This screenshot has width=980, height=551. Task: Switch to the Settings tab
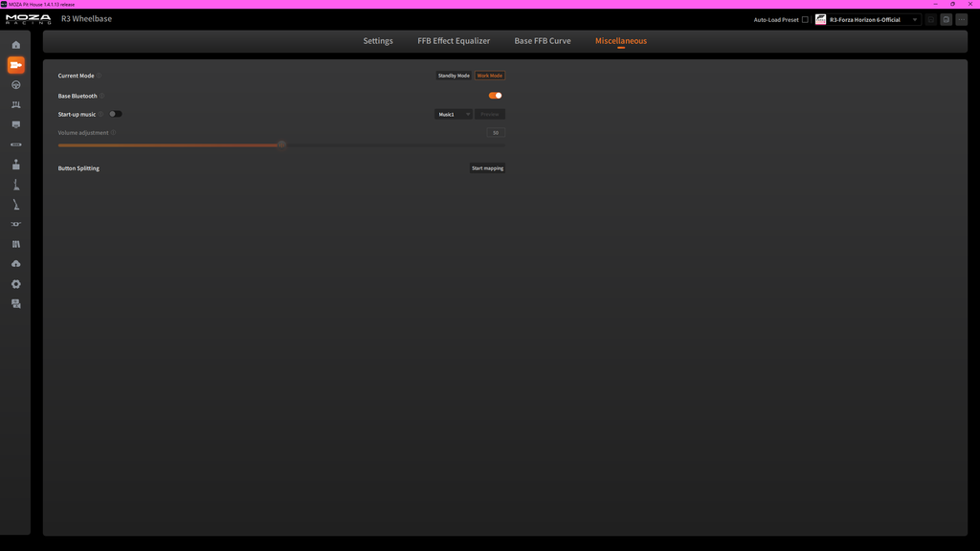(x=378, y=41)
